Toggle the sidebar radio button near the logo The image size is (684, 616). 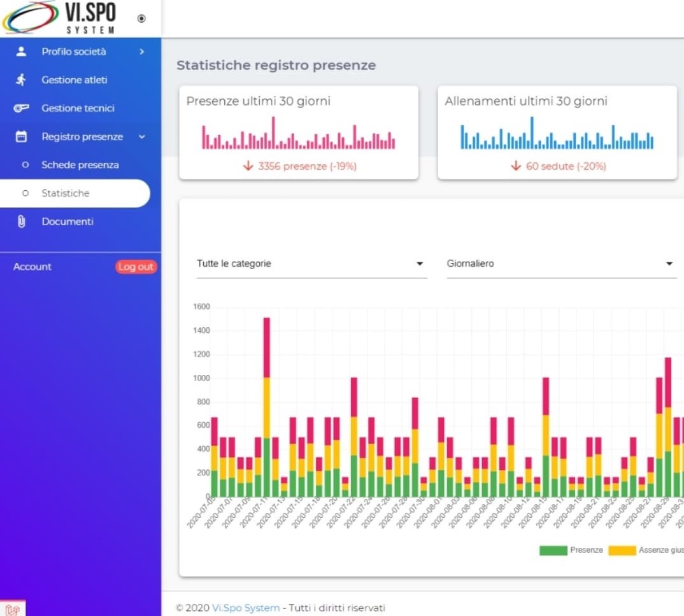(x=141, y=18)
